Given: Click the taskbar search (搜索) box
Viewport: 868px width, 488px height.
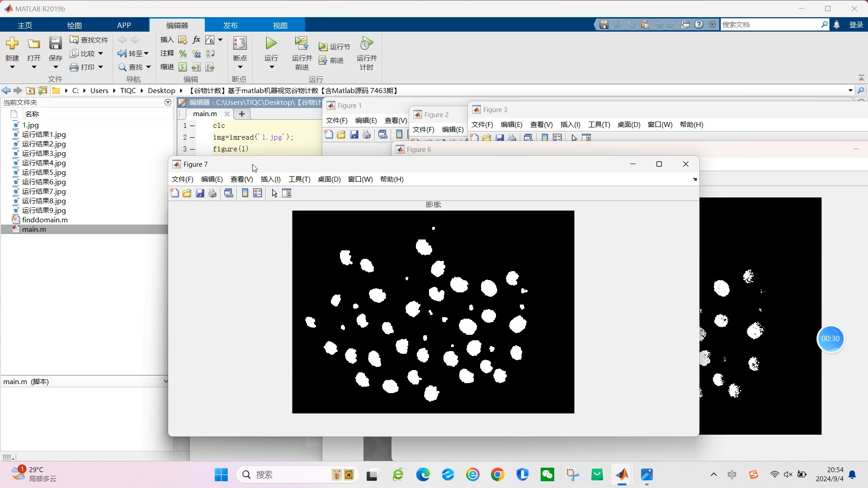Looking at the screenshot, I should click(297, 475).
